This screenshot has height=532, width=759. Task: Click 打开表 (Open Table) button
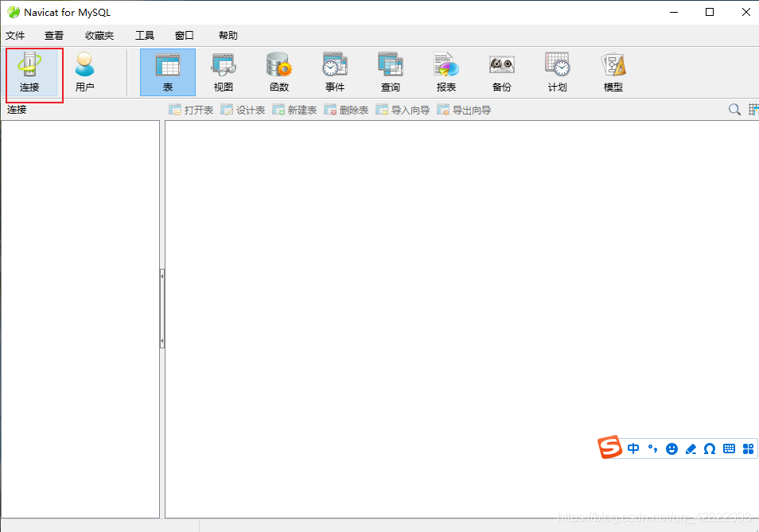coord(191,110)
